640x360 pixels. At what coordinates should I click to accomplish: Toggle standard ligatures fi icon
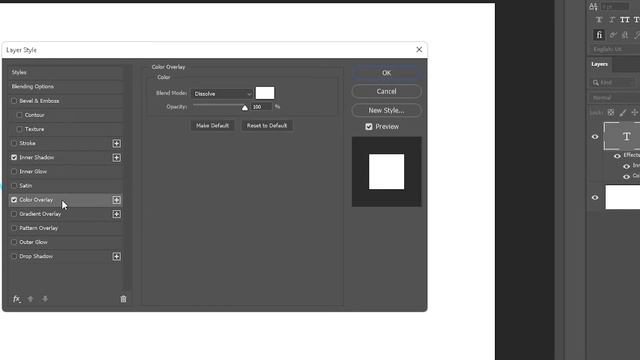tap(599, 35)
